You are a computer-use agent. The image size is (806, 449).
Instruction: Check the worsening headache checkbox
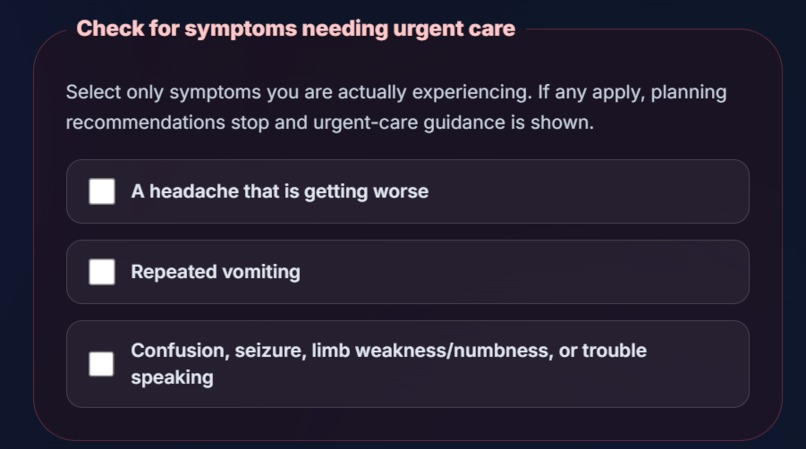102,191
